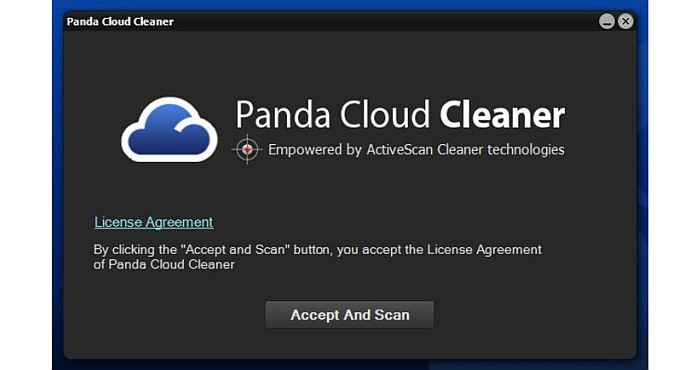Click "Empowered by ActiveScan Cleaner technologies" text
Screen dimensions: 700x370
point(416,150)
